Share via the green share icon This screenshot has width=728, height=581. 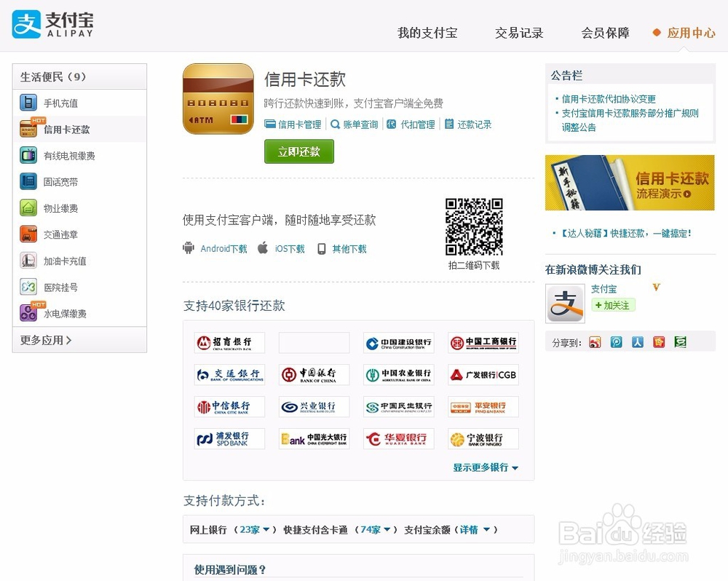(x=680, y=342)
